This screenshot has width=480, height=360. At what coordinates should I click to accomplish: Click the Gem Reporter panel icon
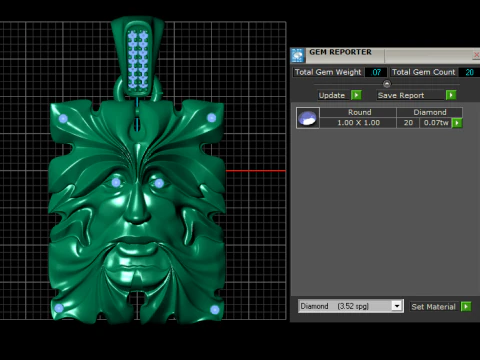point(297,55)
